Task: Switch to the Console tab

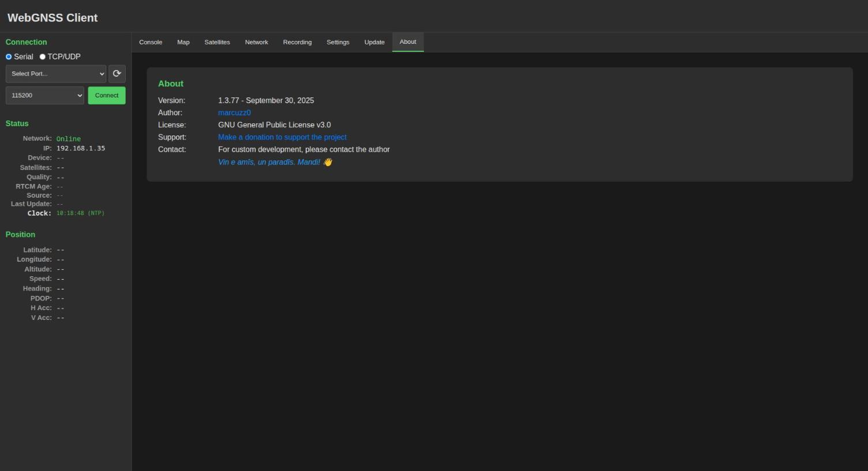Action: tap(151, 42)
